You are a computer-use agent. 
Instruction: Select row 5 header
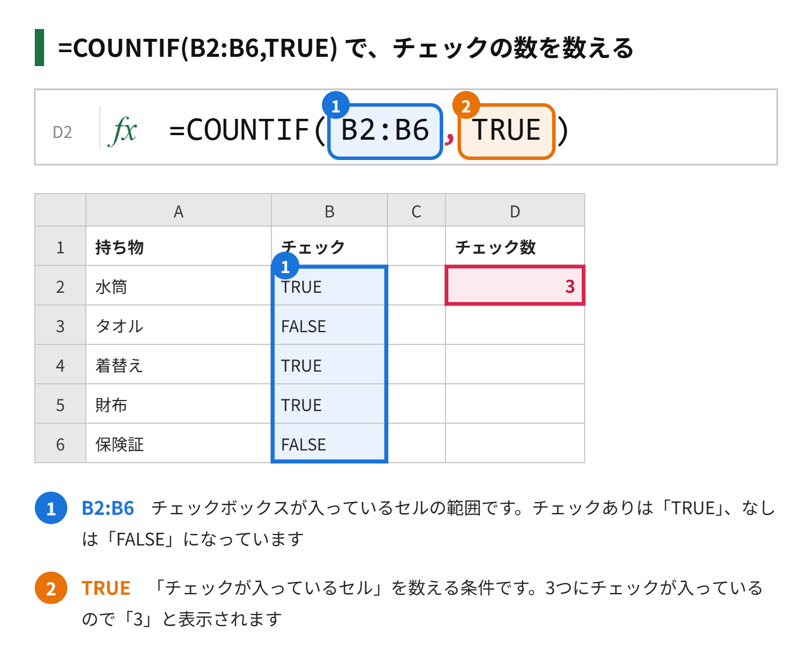[60, 404]
